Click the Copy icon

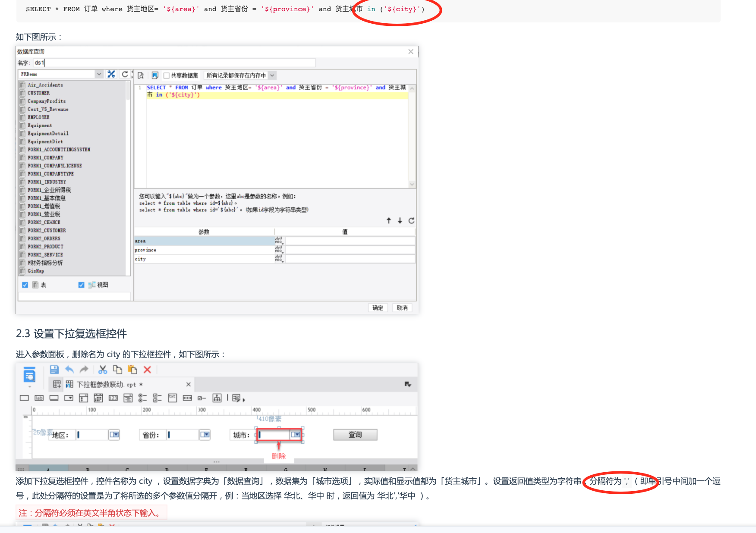117,370
